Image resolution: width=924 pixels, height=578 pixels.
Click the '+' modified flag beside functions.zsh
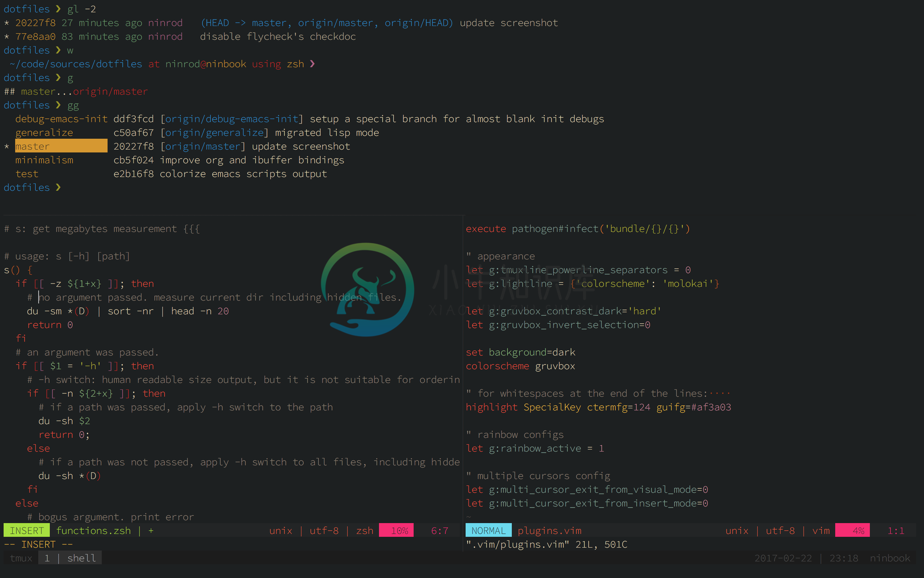[151, 531]
